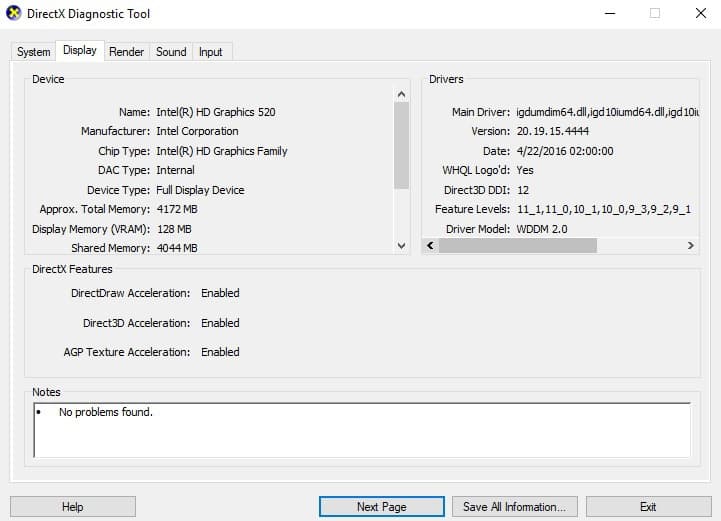Click inside the Notes text box
The height and width of the screenshot is (521, 721).
362,430
